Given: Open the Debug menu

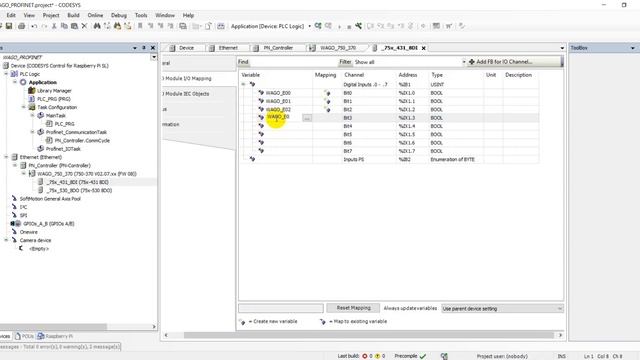Looking at the screenshot, I should pos(119,15).
